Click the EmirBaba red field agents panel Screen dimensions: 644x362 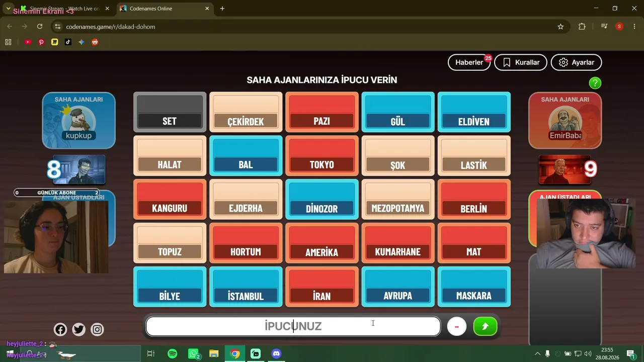(565, 121)
